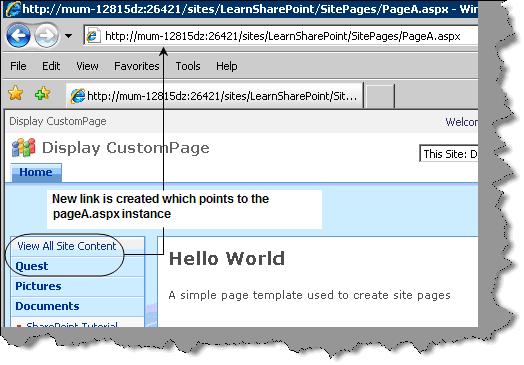Click the Display CustomPage breadcrumb link
The image size is (524, 365).
58,121
